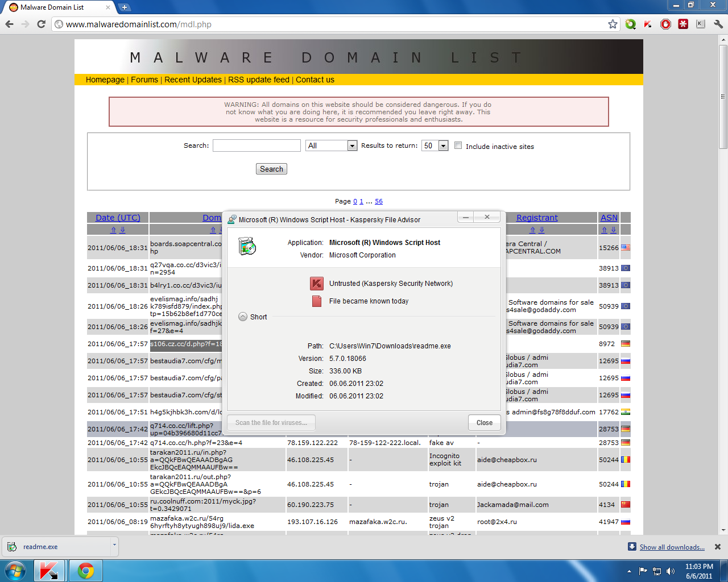The width and height of the screenshot is (728, 582).
Task: Close the Kaspersky File Advisor with Close button
Action: click(485, 422)
